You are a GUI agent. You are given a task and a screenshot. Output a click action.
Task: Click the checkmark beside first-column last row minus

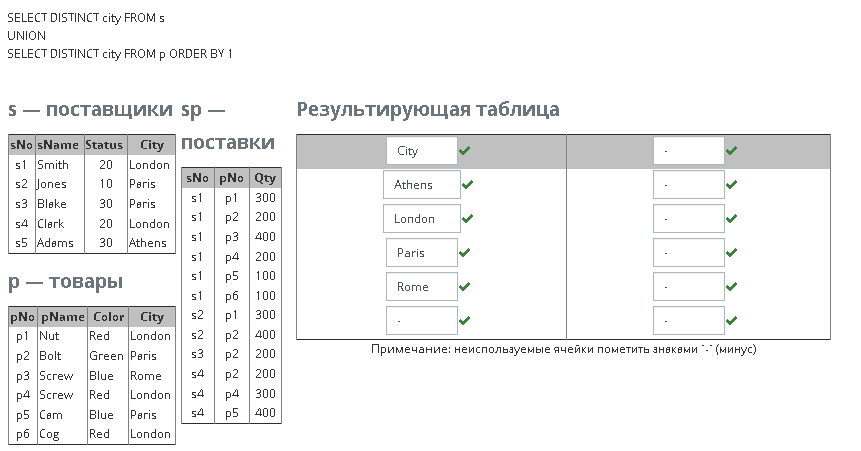[x=465, y=321]
